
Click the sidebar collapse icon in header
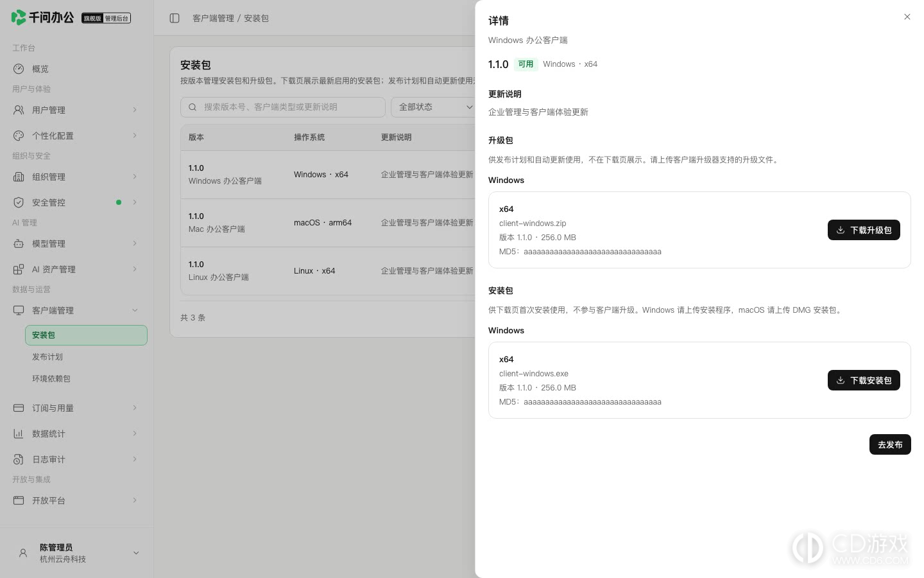(175, 18)
